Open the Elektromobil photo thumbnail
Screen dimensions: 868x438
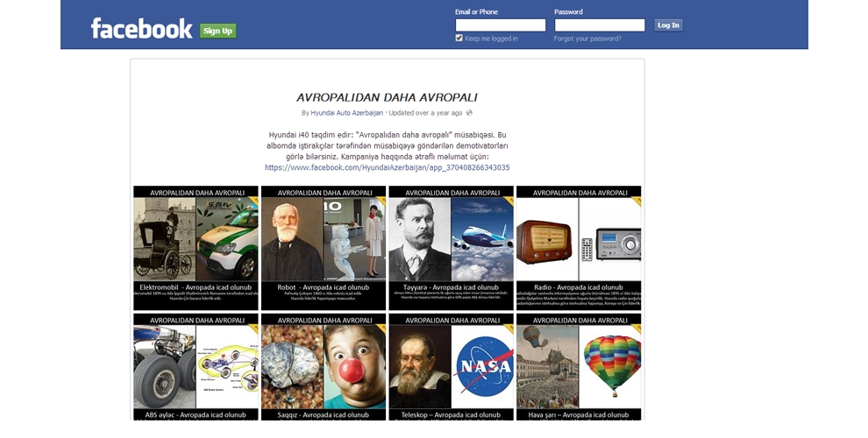point(196,248)
